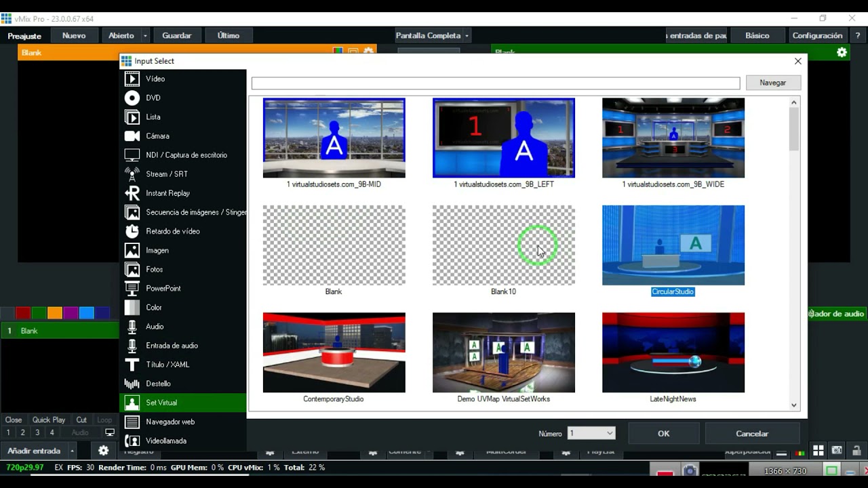
Task: Toggle Loop on the Blank input
Action: (104, 420)
